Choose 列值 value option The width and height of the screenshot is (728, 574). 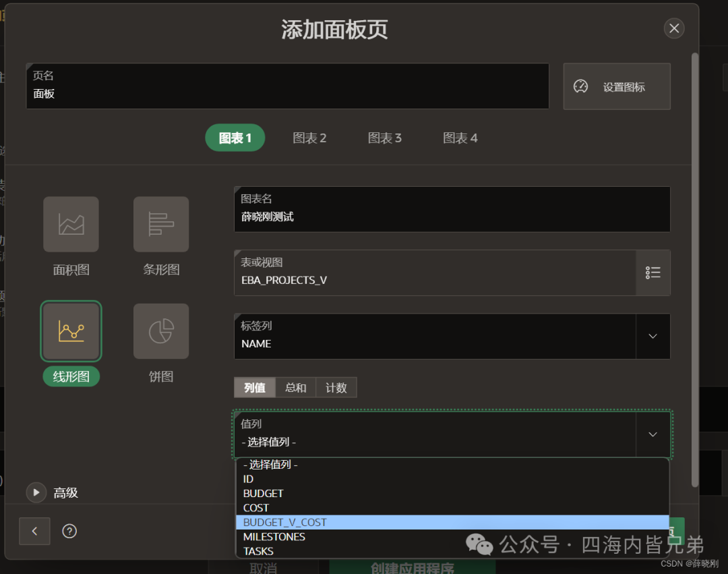pyautogui.click(x=255, y=387)
